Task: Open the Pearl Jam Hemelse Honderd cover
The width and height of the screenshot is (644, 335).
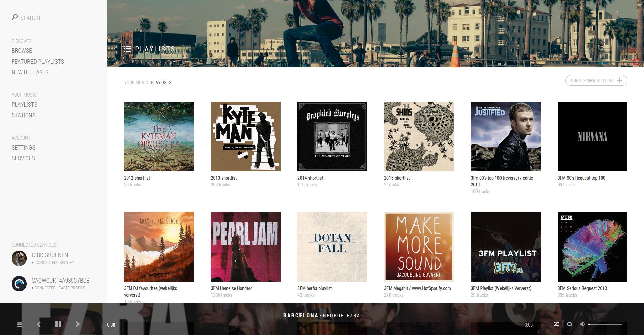Action: tap(246, 247)
